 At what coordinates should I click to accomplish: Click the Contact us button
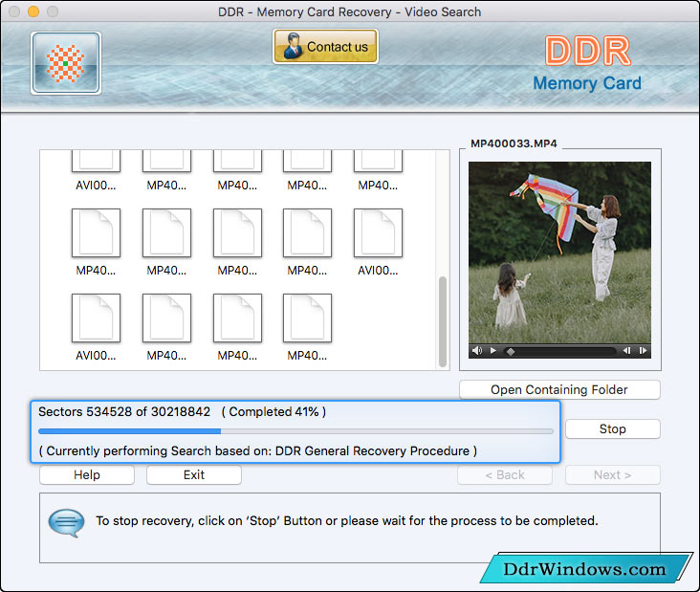(325, 47)
